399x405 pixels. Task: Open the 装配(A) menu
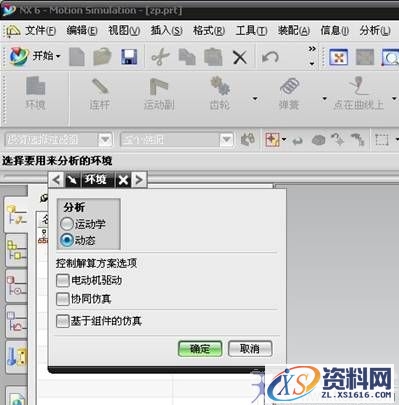coord(294,31)
